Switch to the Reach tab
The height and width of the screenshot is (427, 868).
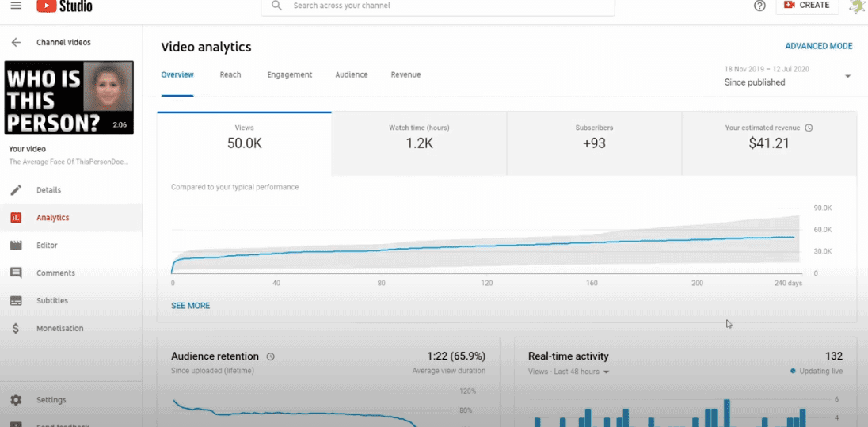(x=230, y=74)
